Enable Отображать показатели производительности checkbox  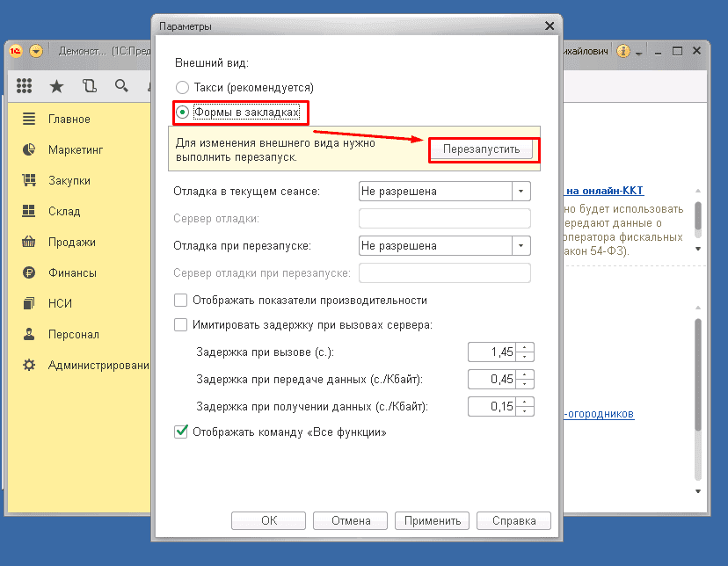181,301
